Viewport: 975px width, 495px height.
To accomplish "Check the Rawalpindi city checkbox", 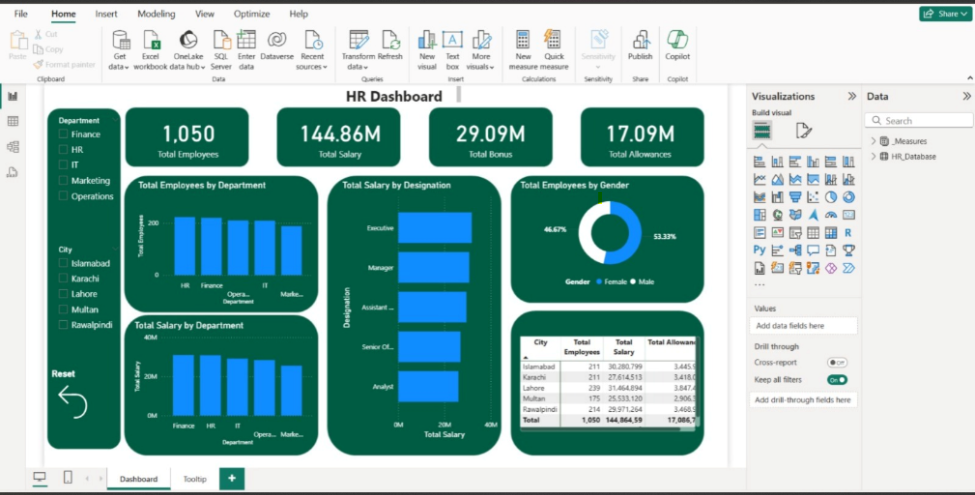I will (x=63, y=325).
